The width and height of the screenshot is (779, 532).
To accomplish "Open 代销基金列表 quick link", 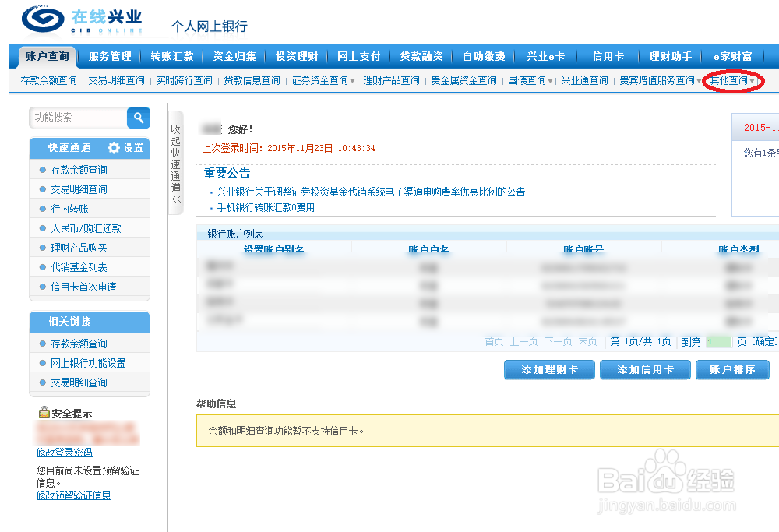I will 79,267.
